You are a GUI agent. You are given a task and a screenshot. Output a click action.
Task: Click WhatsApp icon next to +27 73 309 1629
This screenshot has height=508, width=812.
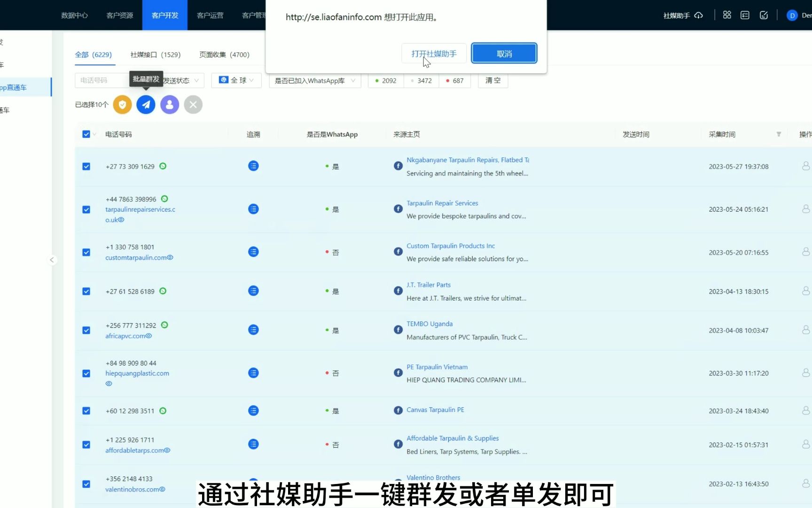tap(163, 166)
